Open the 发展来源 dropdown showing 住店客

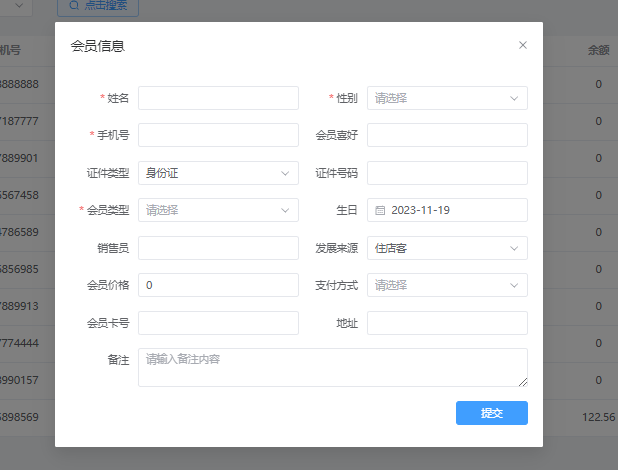[447, 248]
